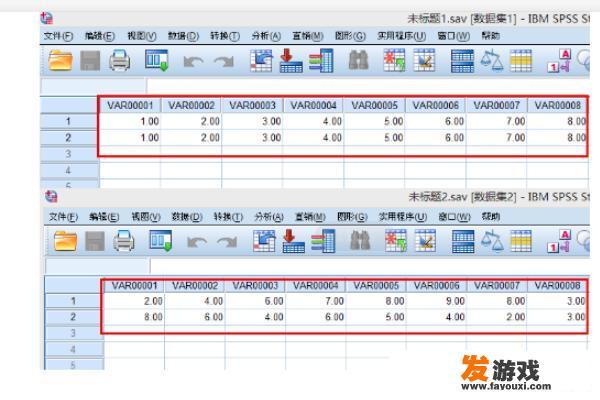Click Insert variable icon in 数据集2 window
Viewport: 600px width, 400px height.
point(426,241)
